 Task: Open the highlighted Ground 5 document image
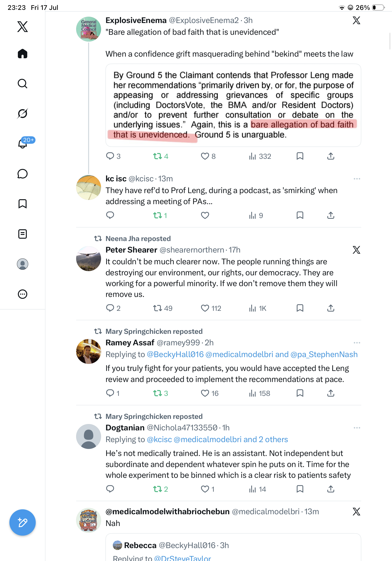233,105
